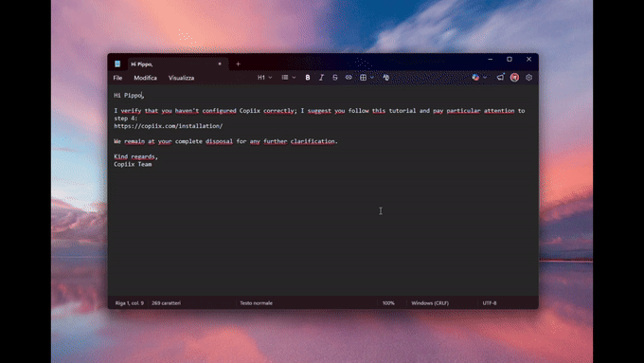Open the File menu

[x=117, y=78]
